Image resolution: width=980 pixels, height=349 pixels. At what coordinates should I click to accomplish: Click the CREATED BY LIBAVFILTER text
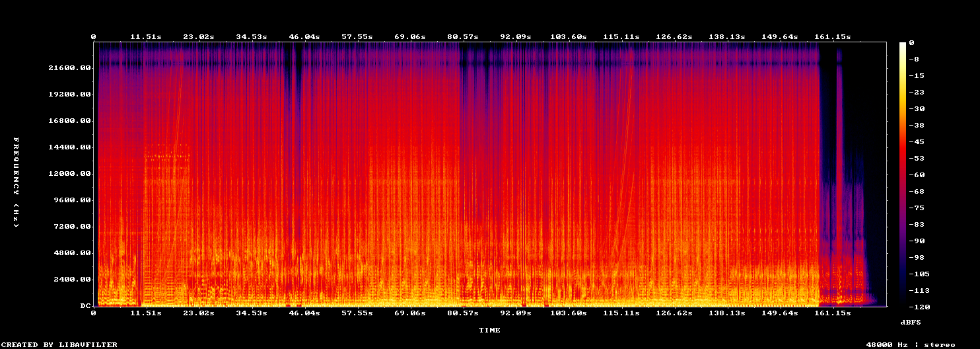pyautogui.click(x=59, y=344)
